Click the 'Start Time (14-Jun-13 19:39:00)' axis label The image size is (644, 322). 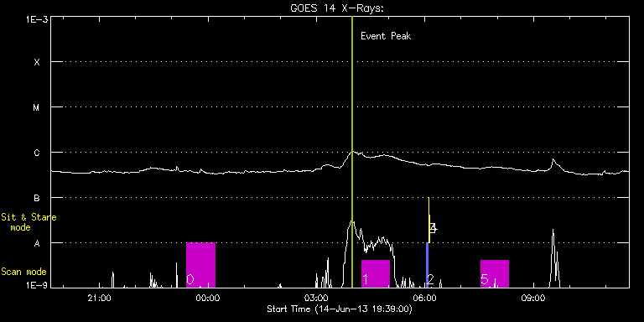pos(340,309)
